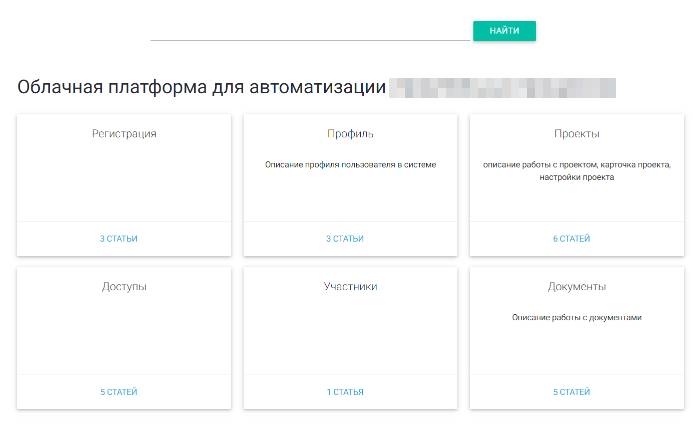Click the Документы description text
This screenshot has height=424, width=693.
tap(576, 317)
